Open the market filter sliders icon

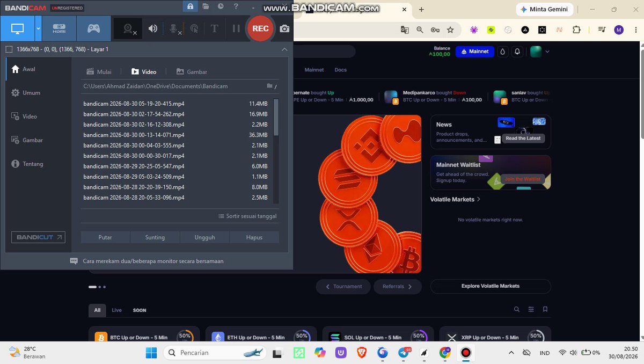pos(531,309)
